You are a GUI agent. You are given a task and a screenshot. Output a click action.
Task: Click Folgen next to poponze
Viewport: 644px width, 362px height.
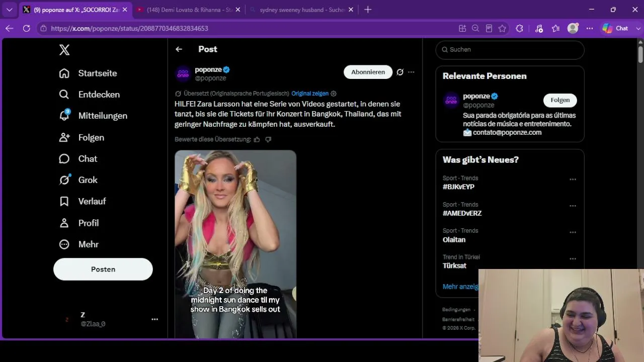pos(560,100)
